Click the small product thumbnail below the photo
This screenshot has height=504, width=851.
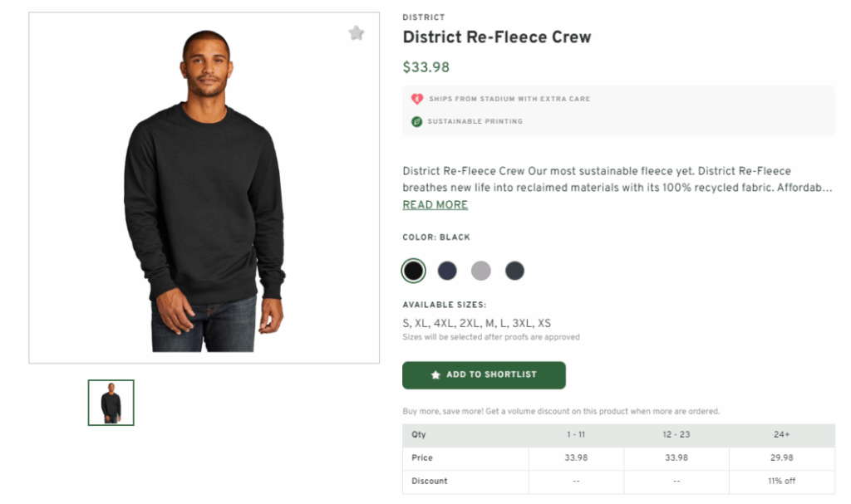[111, 402]
